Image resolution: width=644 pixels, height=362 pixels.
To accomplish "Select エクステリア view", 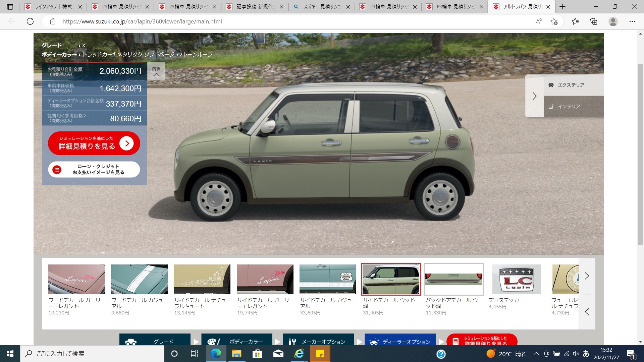I will (574, 85).
